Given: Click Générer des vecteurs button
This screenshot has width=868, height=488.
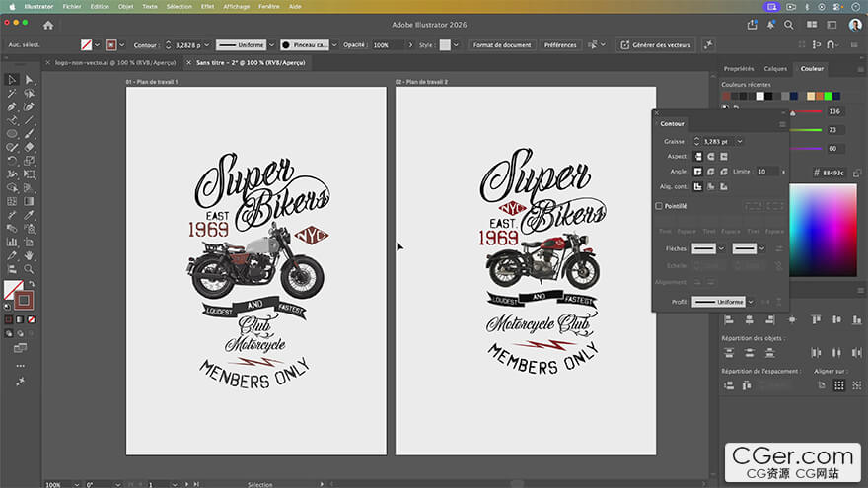Looking at the screenshot, I should pyautogui.click(x=655, y=44).
